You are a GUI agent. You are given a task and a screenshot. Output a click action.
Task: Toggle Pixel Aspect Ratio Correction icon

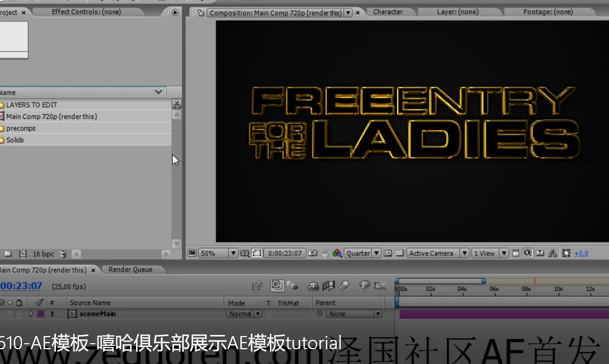[515, 253]
